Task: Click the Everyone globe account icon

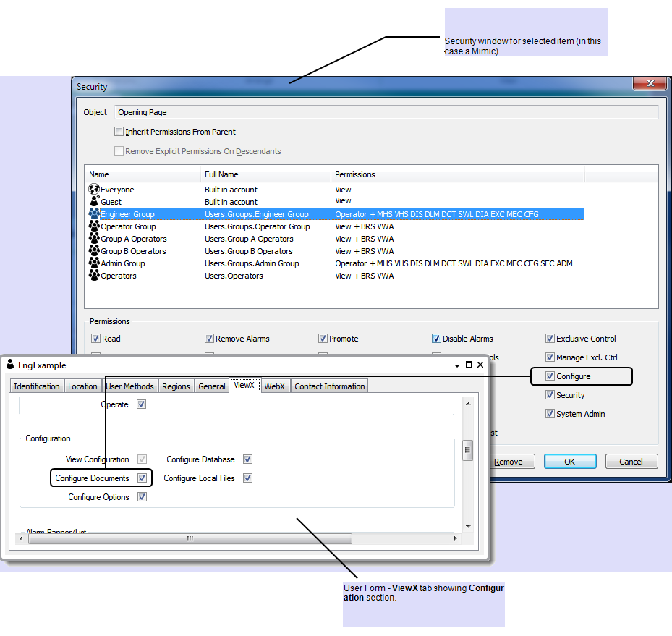Action: coord(93,190)
